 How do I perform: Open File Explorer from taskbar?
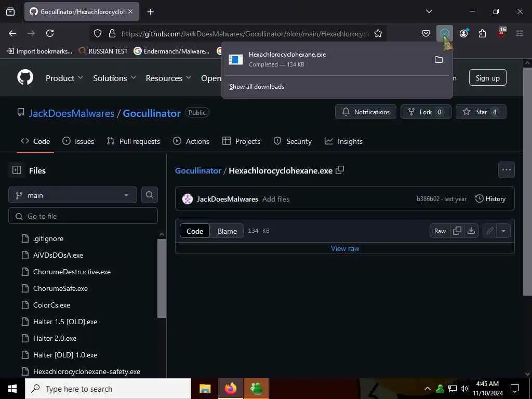pyautogui.click(x=205, y=389)
